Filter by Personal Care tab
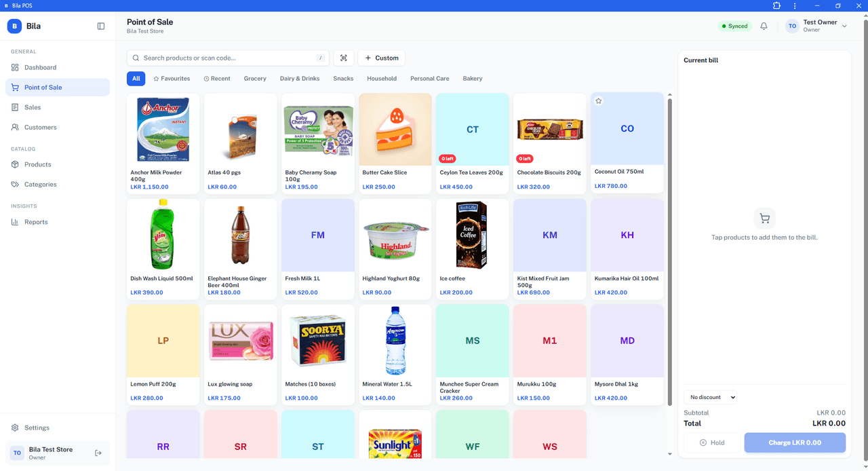Viewport: 868px width, 471px height. pyautogui.click(x=430, y=79)
